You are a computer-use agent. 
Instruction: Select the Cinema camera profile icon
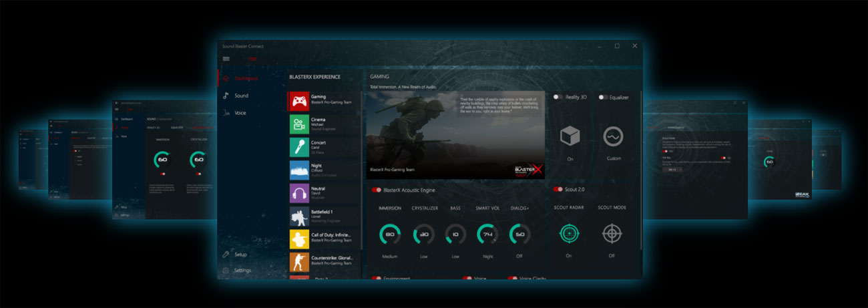[x=299, y=125]
